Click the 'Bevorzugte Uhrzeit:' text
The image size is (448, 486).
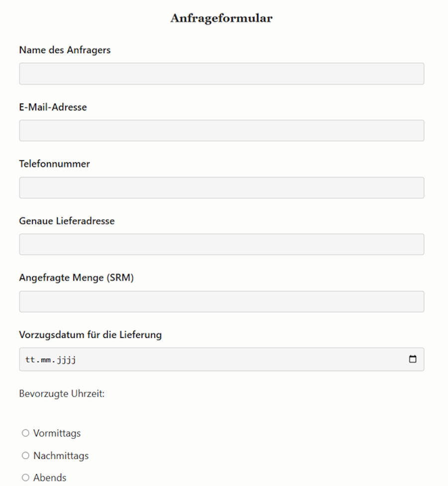62,394
